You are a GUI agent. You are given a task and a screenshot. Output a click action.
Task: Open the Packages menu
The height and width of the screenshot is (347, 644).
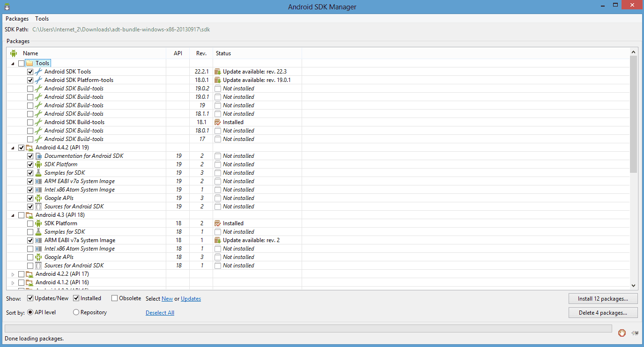point(17,19)
